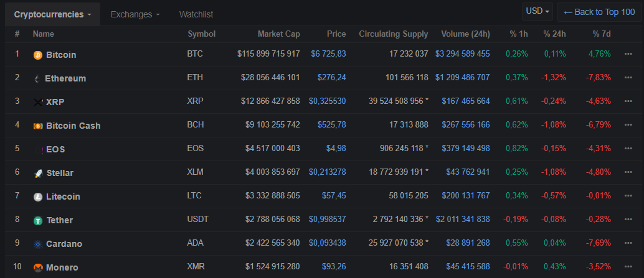This screenshot has height=278, width=644.
Task: Click the Monero logo icon
Action: 38,267
